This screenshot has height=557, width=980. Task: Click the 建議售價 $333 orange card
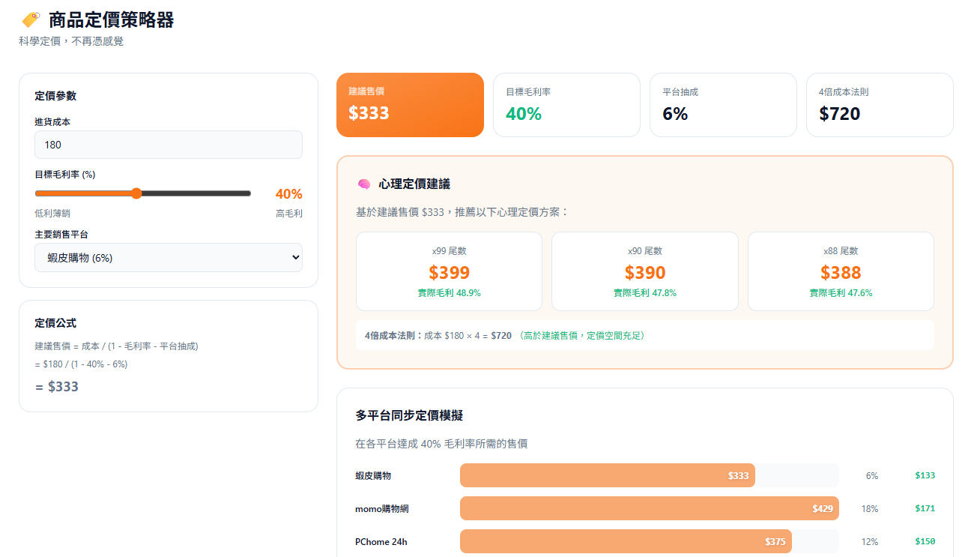coord(410,105)
